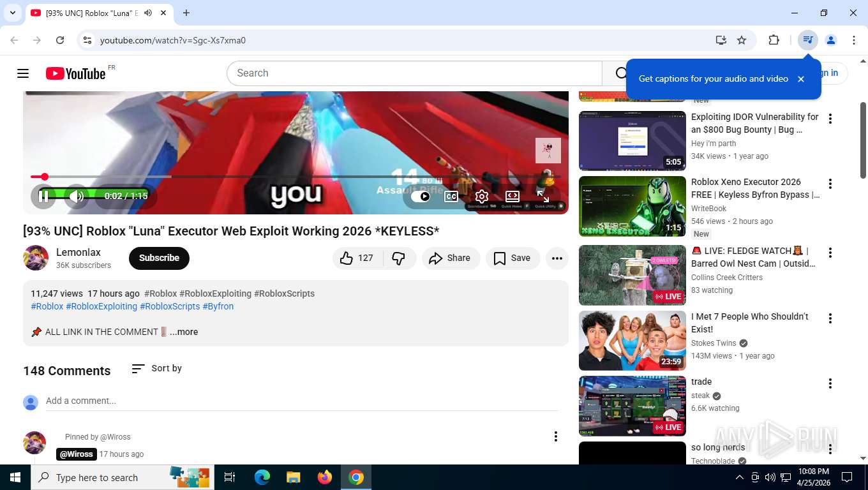Open Windows Start menu
Image resolution: width=868 pixels, height=490 pixels.
[x=15, y=477]
